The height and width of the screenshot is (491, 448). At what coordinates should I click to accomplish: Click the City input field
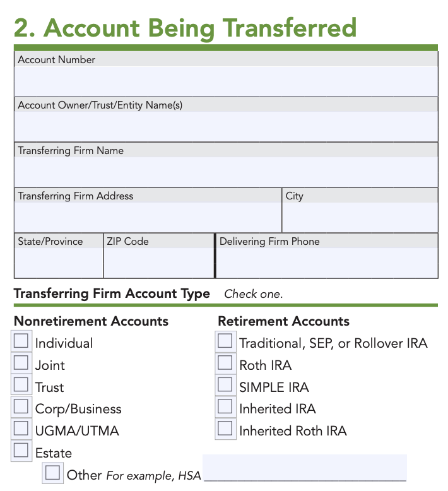(x=360, y=218)
